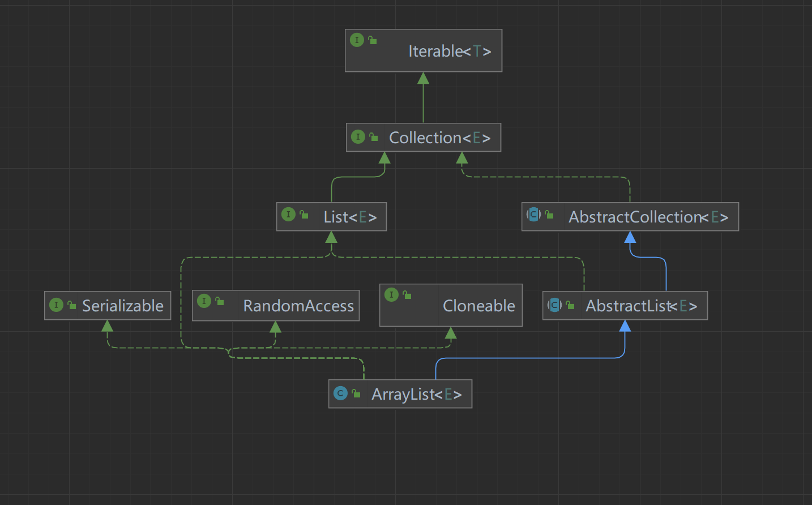Image resolution: width=812 pixels, height=505 pixels.
Task: Click the public lock icon on Iterable<T>
Action: coord(373,40)
